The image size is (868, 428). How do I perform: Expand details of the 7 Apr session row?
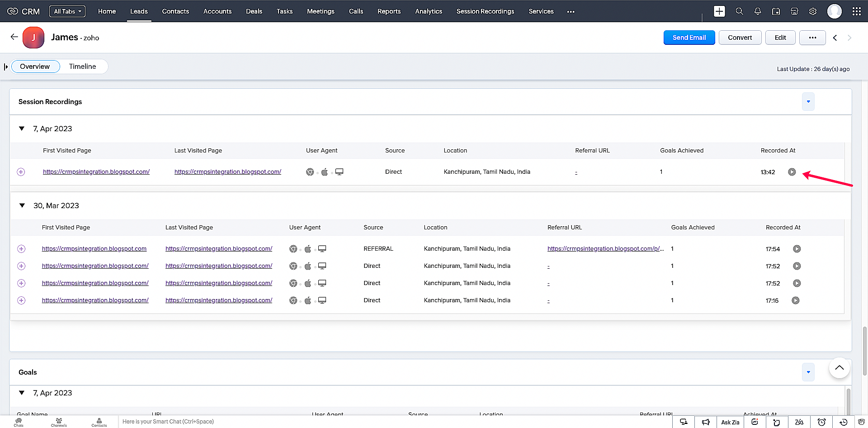point(21,172)
